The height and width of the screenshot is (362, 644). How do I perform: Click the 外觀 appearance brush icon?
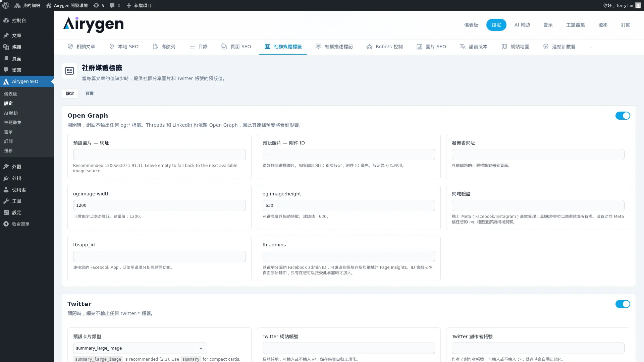6,167
